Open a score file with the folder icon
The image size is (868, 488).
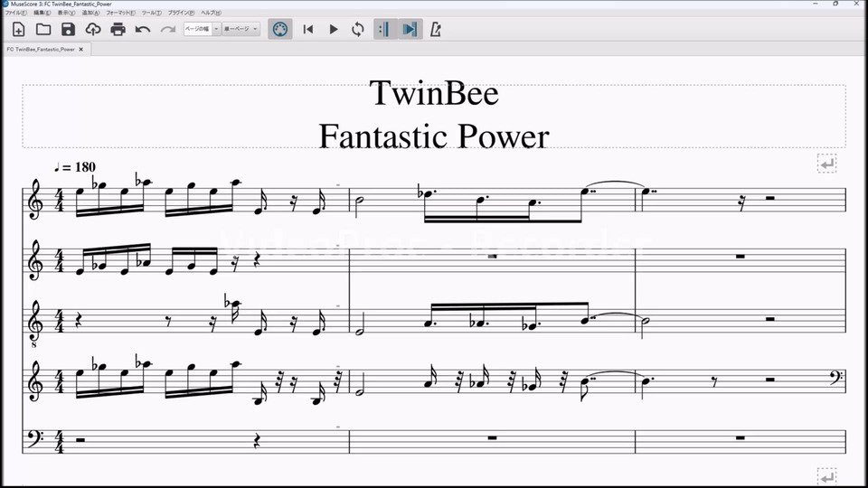tap(43, 29)
